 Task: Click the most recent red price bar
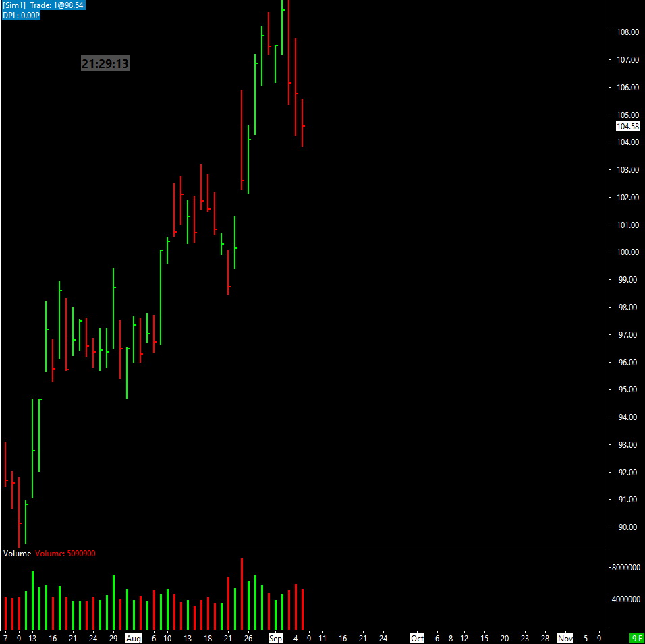pos(302,123)
